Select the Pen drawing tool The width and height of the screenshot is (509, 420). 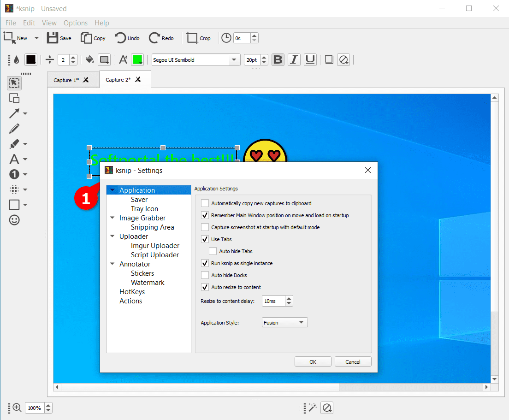pyautogui.click(x=14, y=129)
